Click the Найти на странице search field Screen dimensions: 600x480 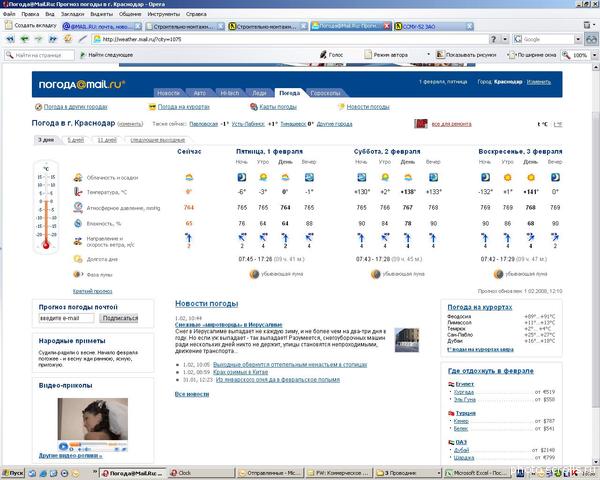click(x=39, y=55)
